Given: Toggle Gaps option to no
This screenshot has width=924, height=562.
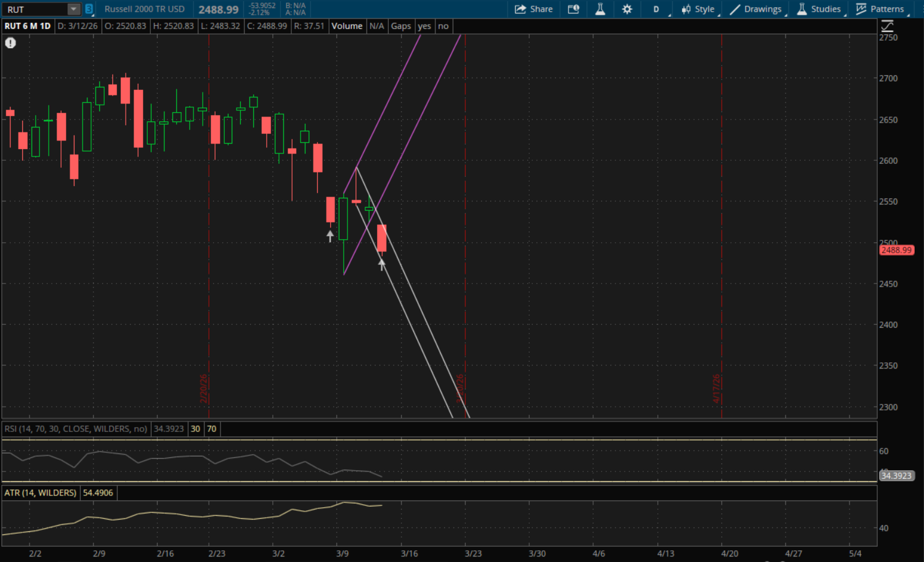Looking at the screenshot, I should (443, 26).
